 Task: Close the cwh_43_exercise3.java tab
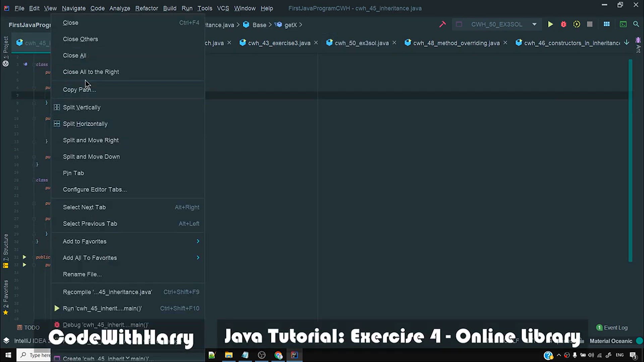316,43
